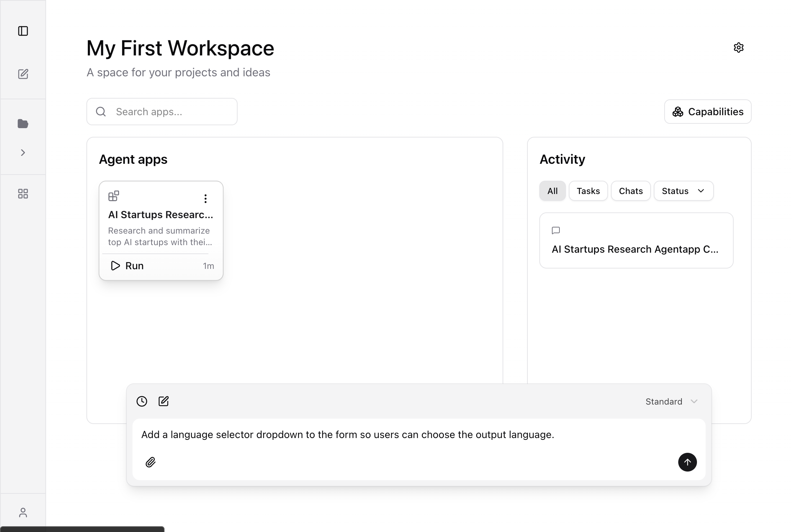
Task: Open AI Startups Research Agentapp chat activity
Action: point(636,240)
